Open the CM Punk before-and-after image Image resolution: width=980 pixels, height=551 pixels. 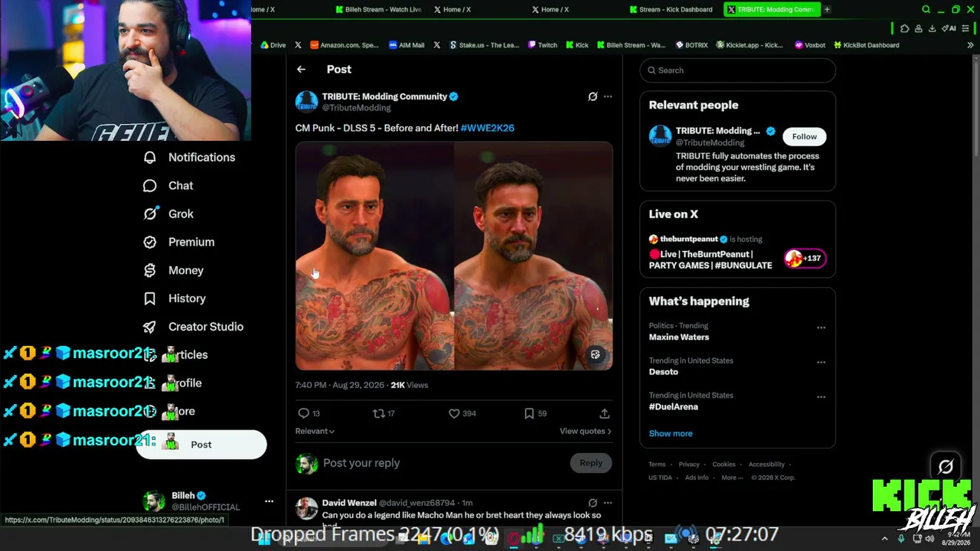point(454,256)
